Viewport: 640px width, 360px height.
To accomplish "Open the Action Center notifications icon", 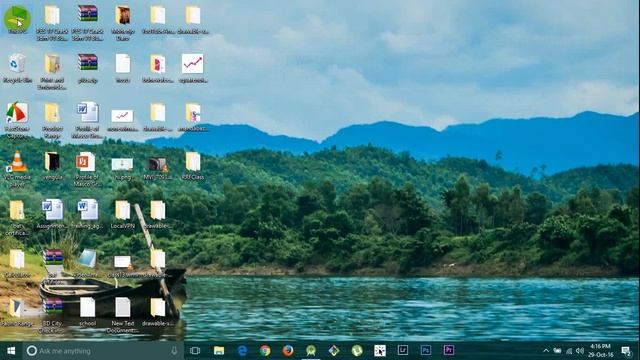I will point(626,351).
